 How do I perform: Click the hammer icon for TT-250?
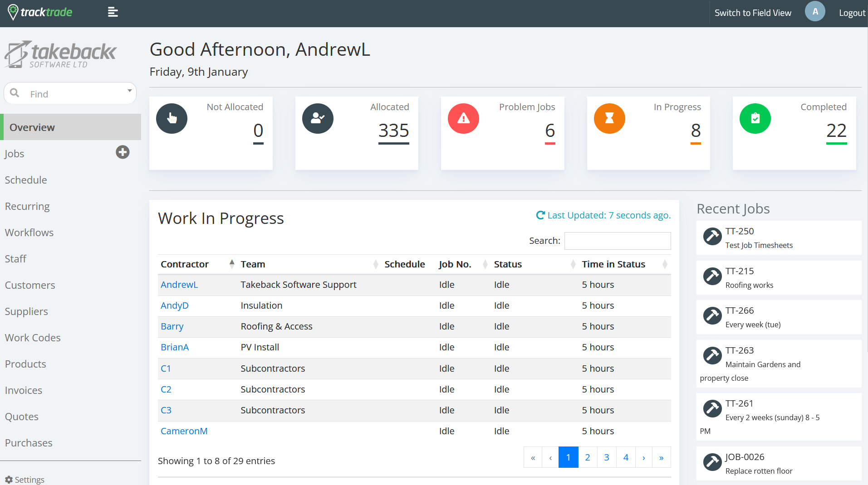[712, 237]
